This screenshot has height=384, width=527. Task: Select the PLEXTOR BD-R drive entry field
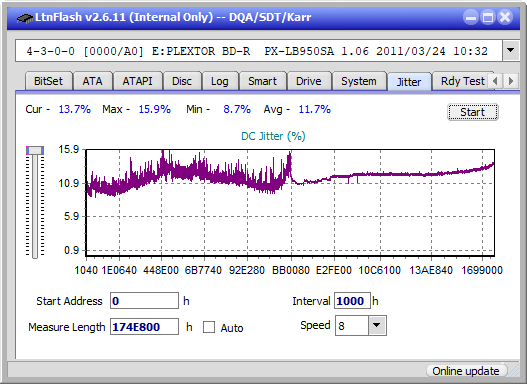pyautogui.click(x=259, y=51)
